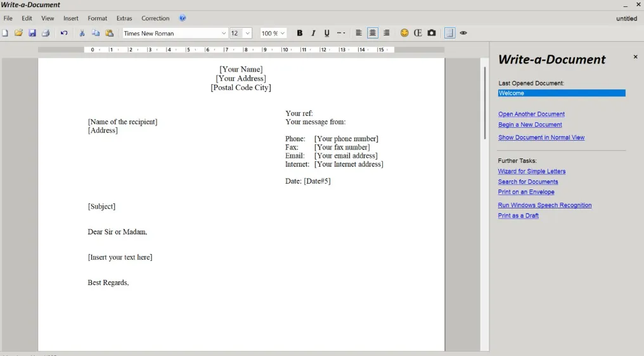Cut selection with the scissors icon
Viewport: 644px width, 356px height.
coord(82,33)
